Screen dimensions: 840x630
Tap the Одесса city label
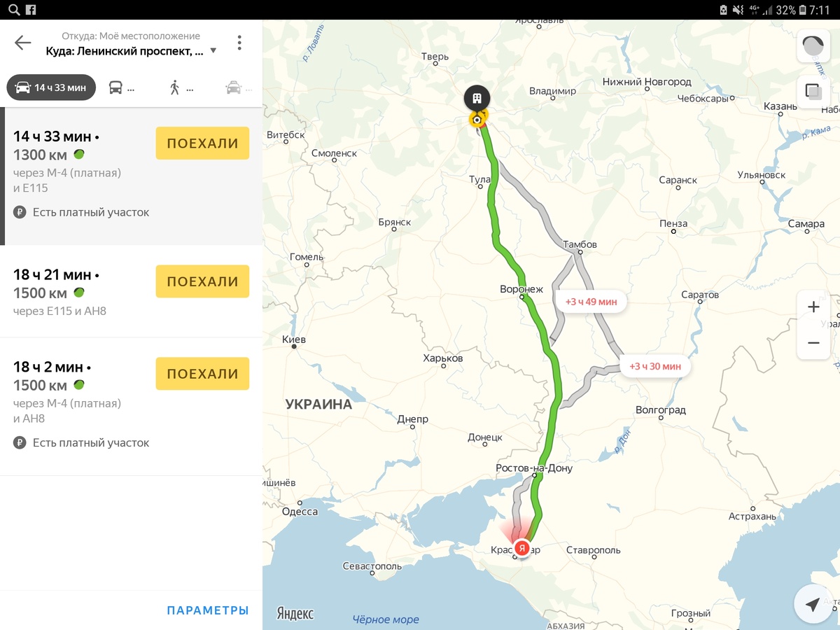(x=300, y=512)
